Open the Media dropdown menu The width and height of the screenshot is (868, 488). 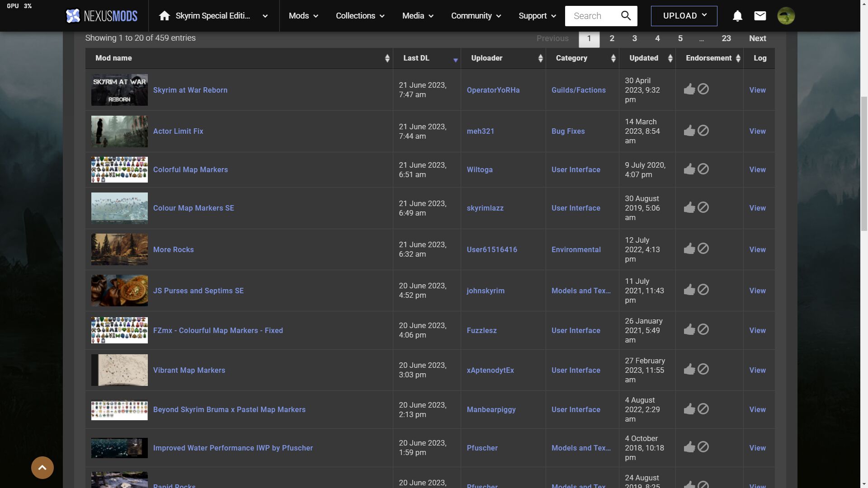click(x=418, y=16)
